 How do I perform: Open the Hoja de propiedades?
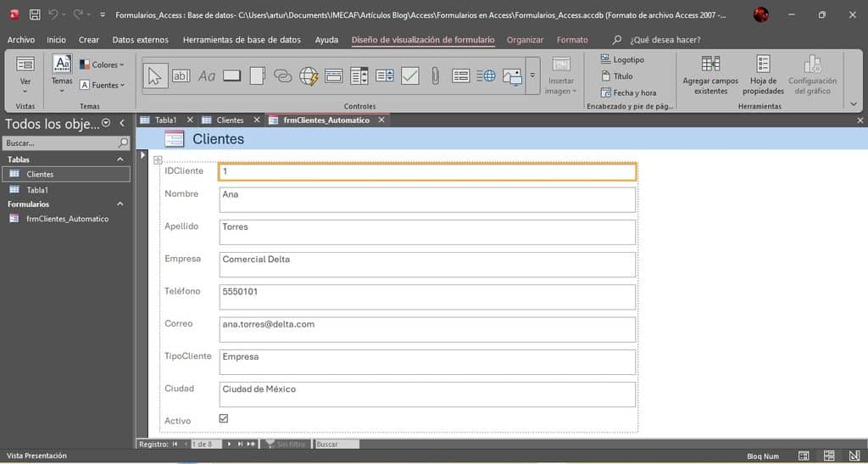(764, 75)
